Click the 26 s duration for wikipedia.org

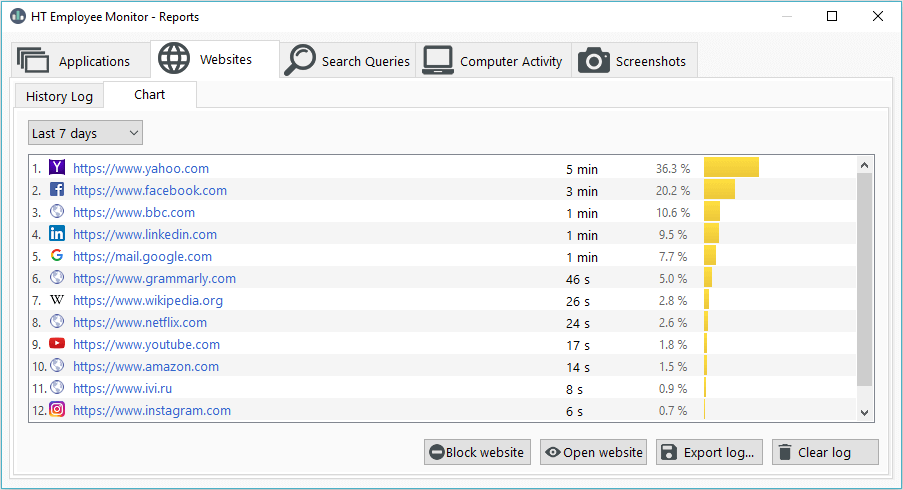pos(578,301)
